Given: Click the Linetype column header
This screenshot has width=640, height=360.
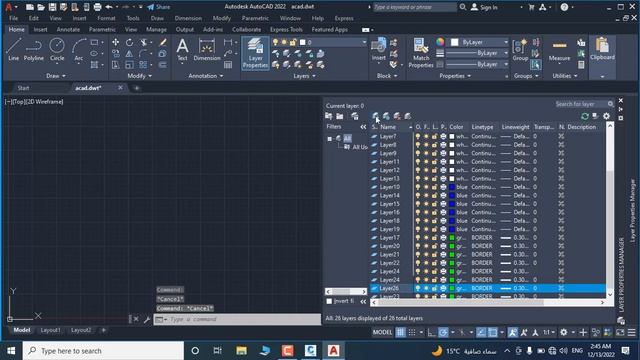Looking at the screenshot, I should point(482,127).
